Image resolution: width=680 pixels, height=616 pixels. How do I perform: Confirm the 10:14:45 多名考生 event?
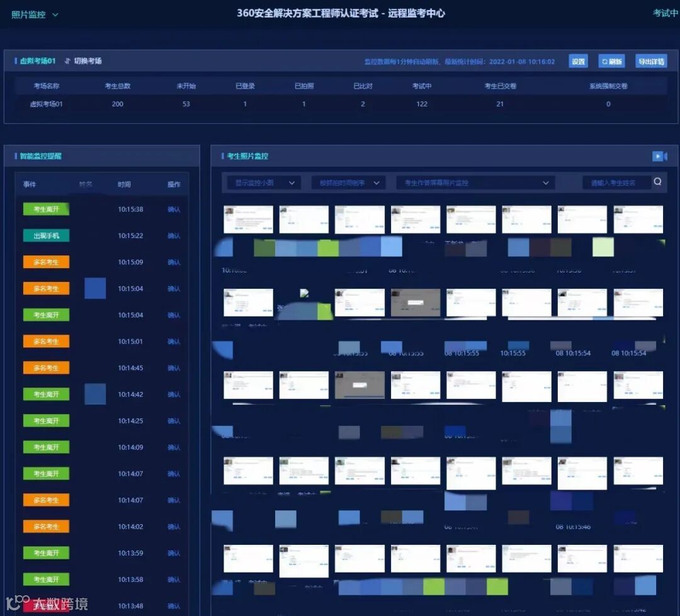pos(174,368)
